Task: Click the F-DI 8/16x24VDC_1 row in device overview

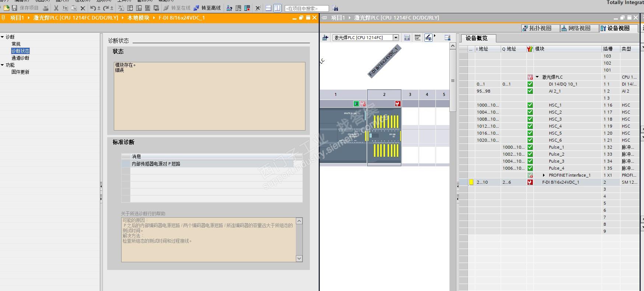Action: pos(549,182)
